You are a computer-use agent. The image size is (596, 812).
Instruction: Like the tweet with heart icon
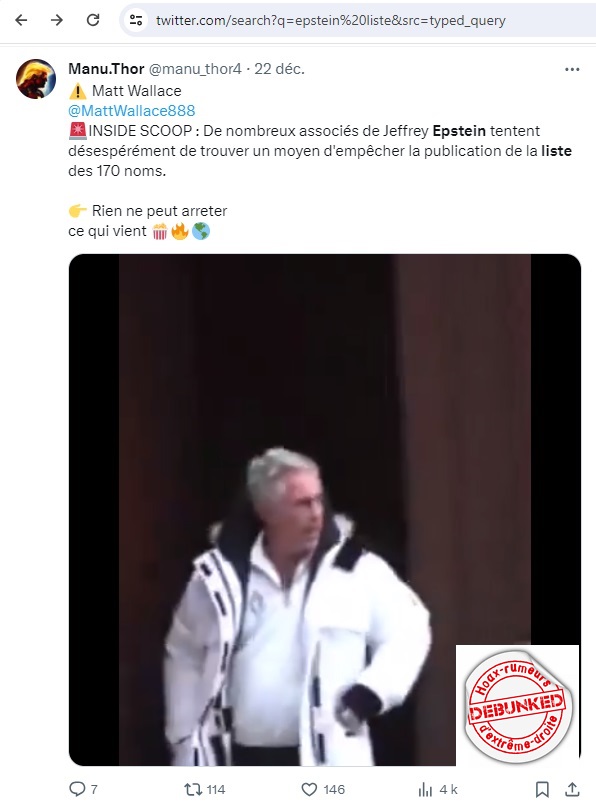pyautogui.click(x=309, y=789)
